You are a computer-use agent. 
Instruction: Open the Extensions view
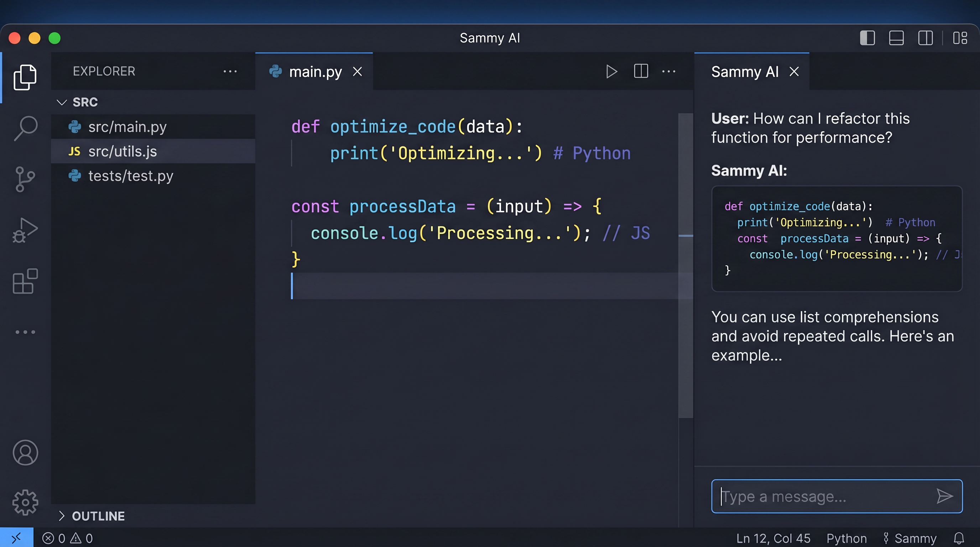pyautogui.click(x=25, y=281)
